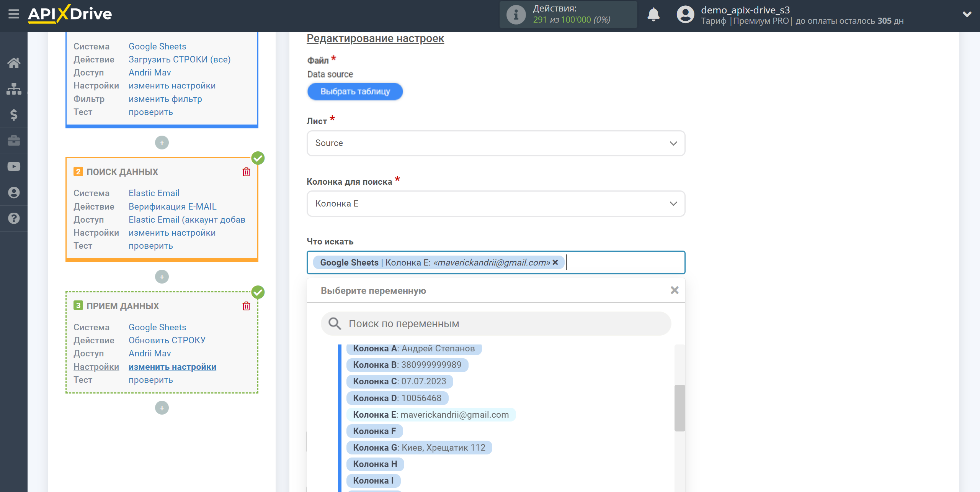Click the Редактирование настроек heading
This screenshot has height=492, width=980.
[375, 38]
